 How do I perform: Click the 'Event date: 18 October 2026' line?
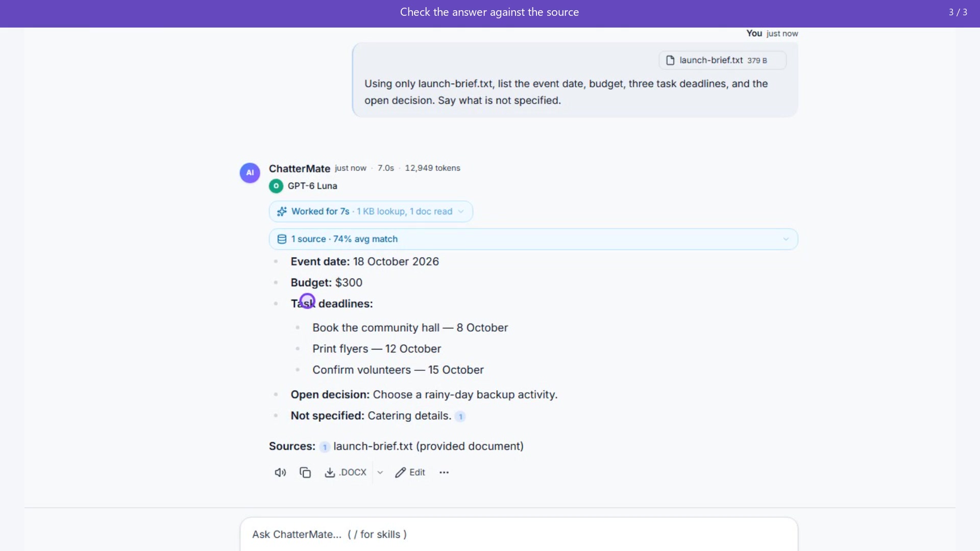(x=364, y=261)
